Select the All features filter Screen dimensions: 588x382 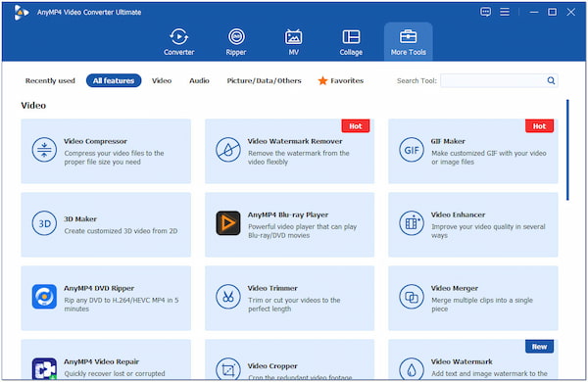pyautogui.click(x=114, y=80)
